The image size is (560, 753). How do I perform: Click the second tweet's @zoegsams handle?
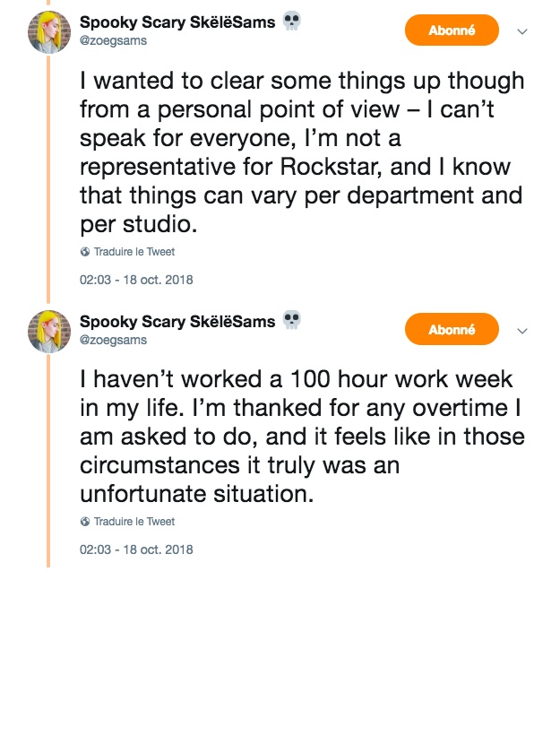pos(113,340)
